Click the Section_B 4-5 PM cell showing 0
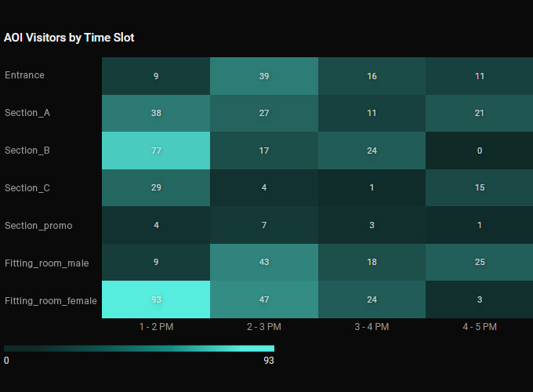The image size is (533, 392). click(x=479, y=151)
